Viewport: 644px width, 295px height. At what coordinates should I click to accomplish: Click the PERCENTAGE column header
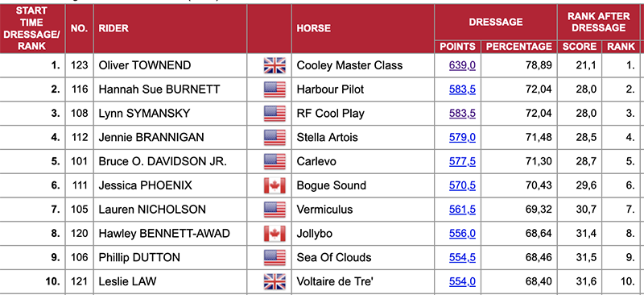pos(519,47)
